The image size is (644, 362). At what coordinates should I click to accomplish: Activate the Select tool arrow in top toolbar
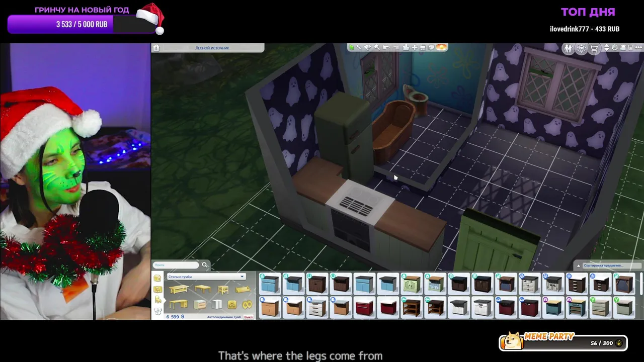tap(352, 47)
